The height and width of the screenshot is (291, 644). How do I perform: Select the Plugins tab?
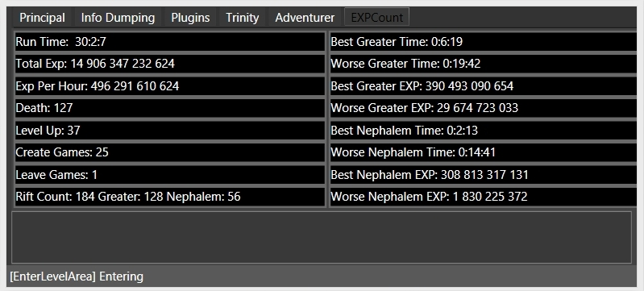click(x=190, y=18)
